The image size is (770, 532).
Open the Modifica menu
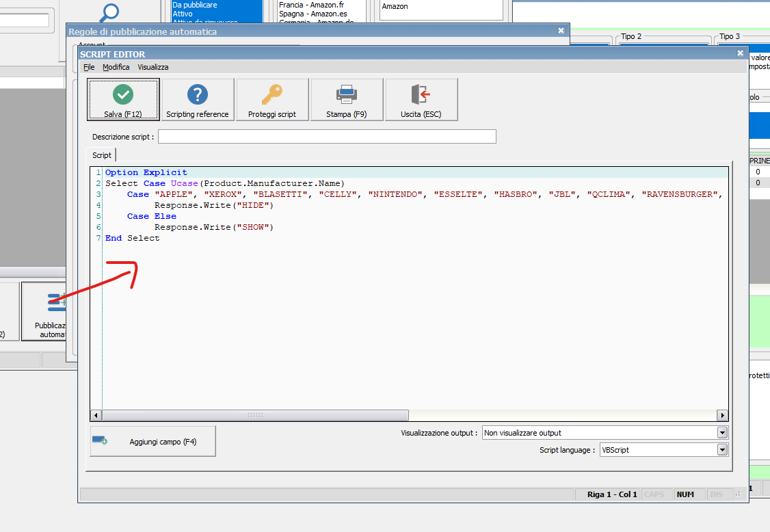pyautogui.click(x=116, y=67)
